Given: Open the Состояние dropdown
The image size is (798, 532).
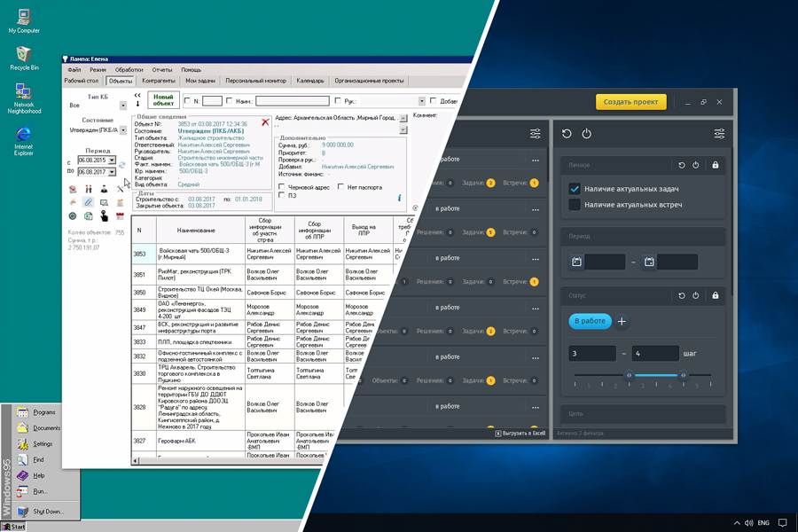Looking at the screenshot, I should click(123, 130).
